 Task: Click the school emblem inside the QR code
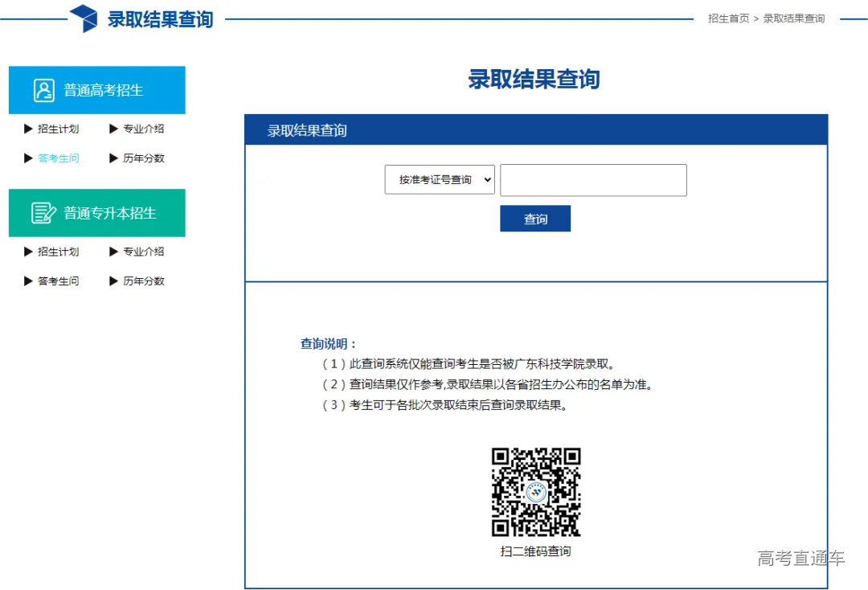[535, 493]
